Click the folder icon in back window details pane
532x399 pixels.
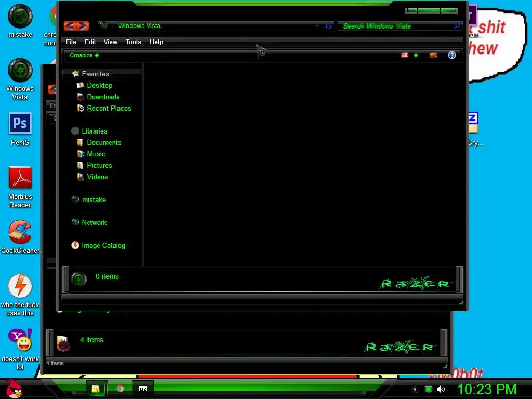(63, 343)
